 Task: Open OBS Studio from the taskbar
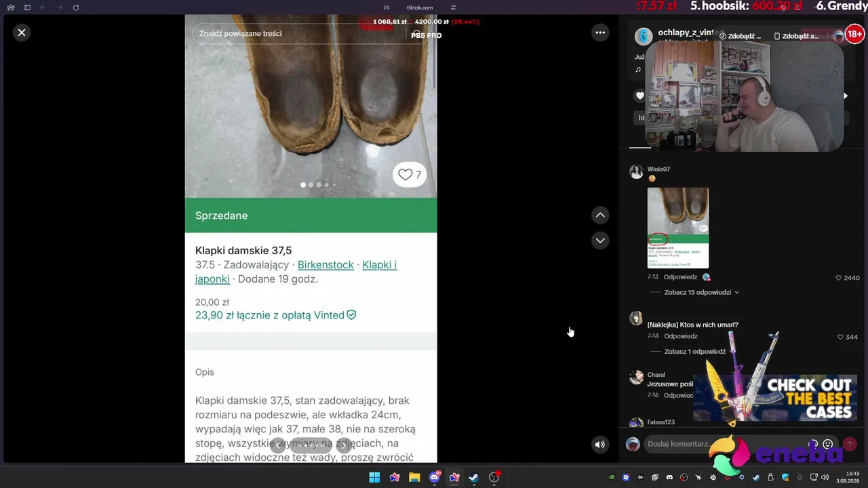click(x=494, y=478)
